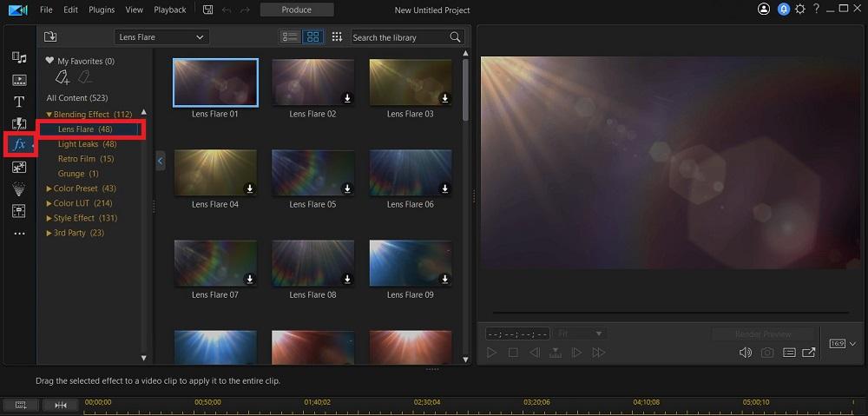Click the fast forward preview button
The width and height of the screenshot is (868, 416).
point(598,353)
